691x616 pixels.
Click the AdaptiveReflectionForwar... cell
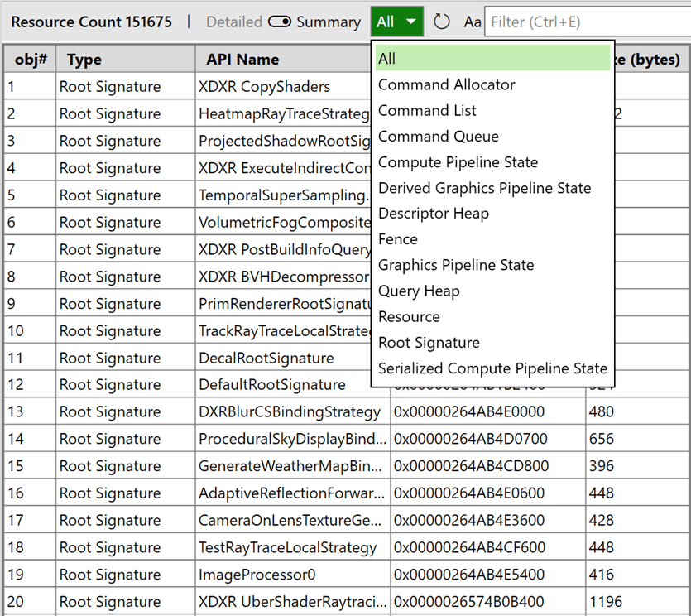pyautogui.click(x=293, y=493)
